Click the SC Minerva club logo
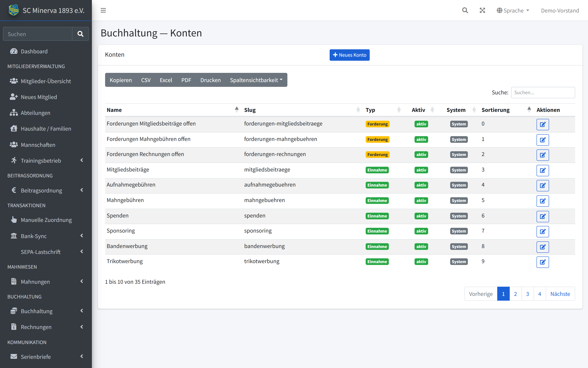This screenshot has width=588, height=368. pos(14,10)
